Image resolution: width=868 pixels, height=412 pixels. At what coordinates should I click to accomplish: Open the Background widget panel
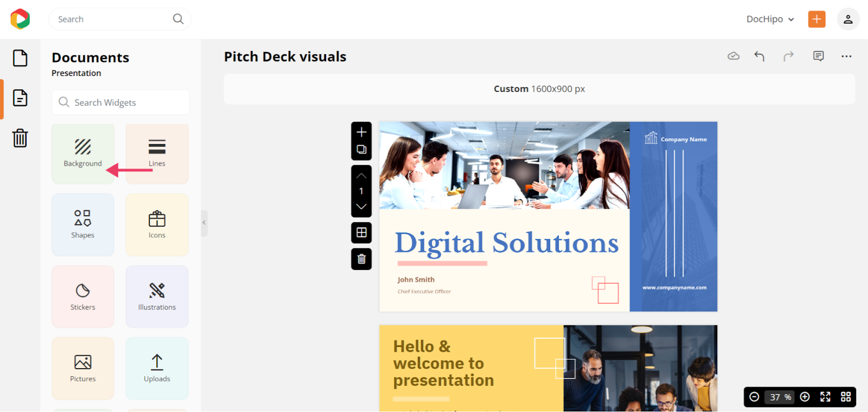(83, 153)
